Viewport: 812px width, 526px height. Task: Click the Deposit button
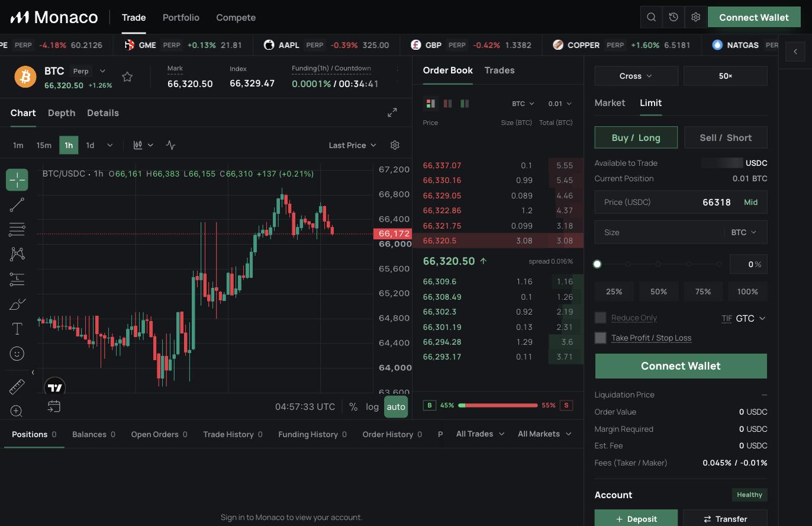coord(636,519)
